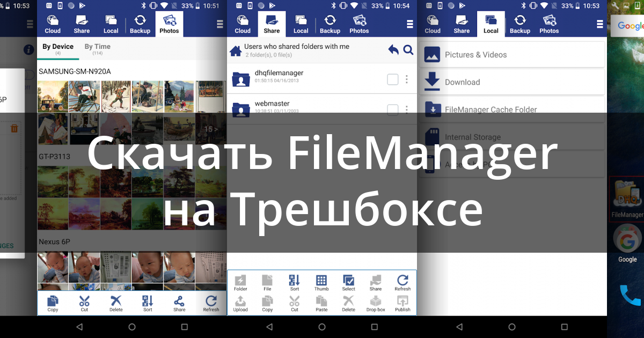Tap Copy icon in Photos screenshot bottom bar
Screen dimensions: 644x338
pos(53,303)
